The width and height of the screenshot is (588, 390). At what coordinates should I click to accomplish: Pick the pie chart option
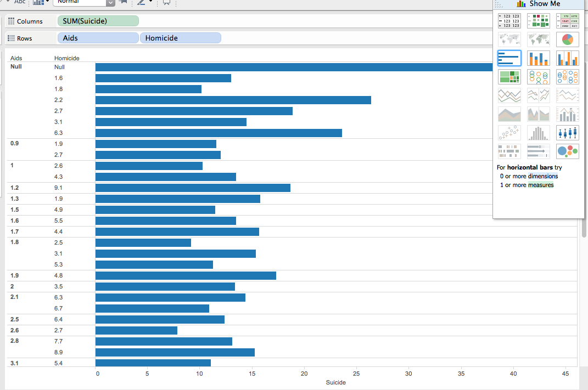tap(567, 39)
